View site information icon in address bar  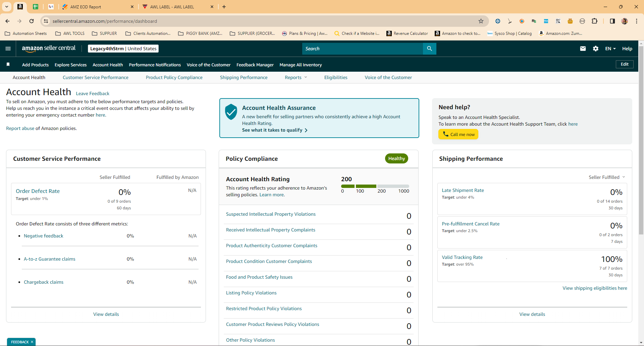46,21
